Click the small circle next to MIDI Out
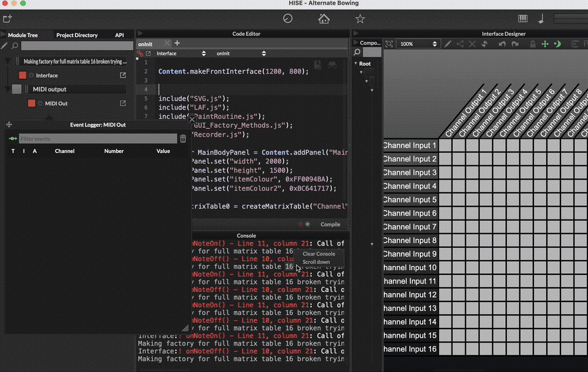This screenshot has height=372, width=588. tap(40, 103)
